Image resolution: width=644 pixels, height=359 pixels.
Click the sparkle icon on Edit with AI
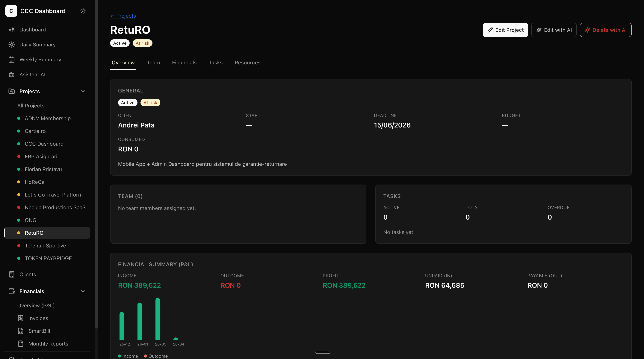coord(539,30)
